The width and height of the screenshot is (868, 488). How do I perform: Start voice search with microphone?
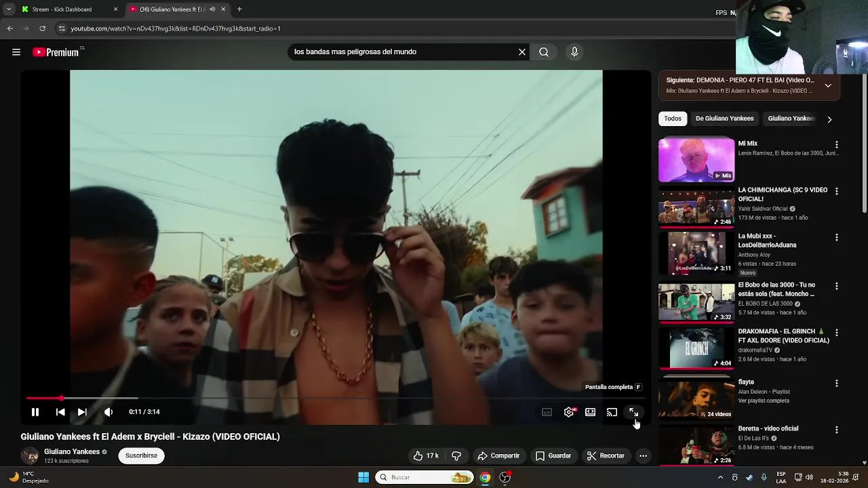point(574,52)
